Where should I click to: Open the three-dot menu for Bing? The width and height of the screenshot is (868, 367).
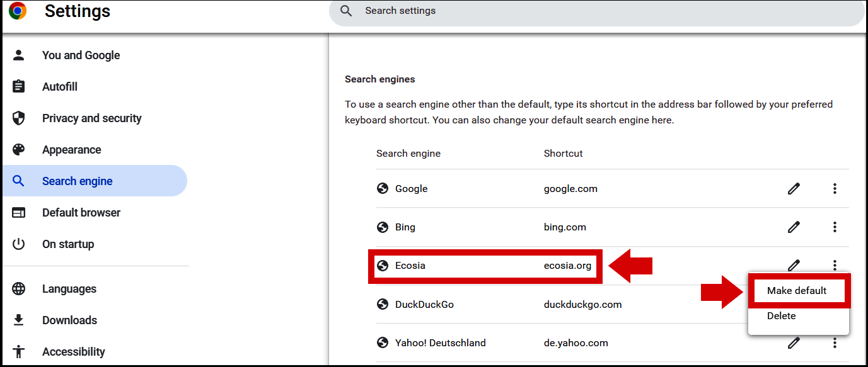pos(835,227)
